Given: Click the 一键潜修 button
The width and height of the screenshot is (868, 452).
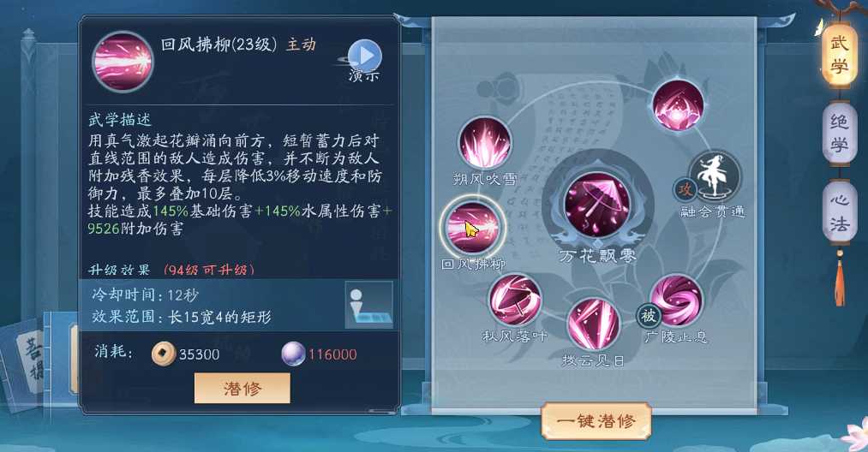Looking at the screenshot, I should click(596, 421).
